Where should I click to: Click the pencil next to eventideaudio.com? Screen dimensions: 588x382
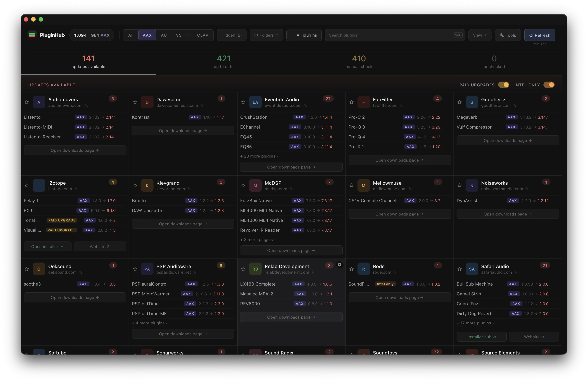(305, 106)
